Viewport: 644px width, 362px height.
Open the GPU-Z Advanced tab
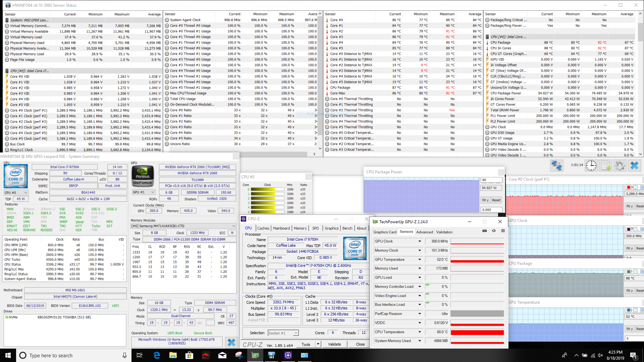point(424,232)
